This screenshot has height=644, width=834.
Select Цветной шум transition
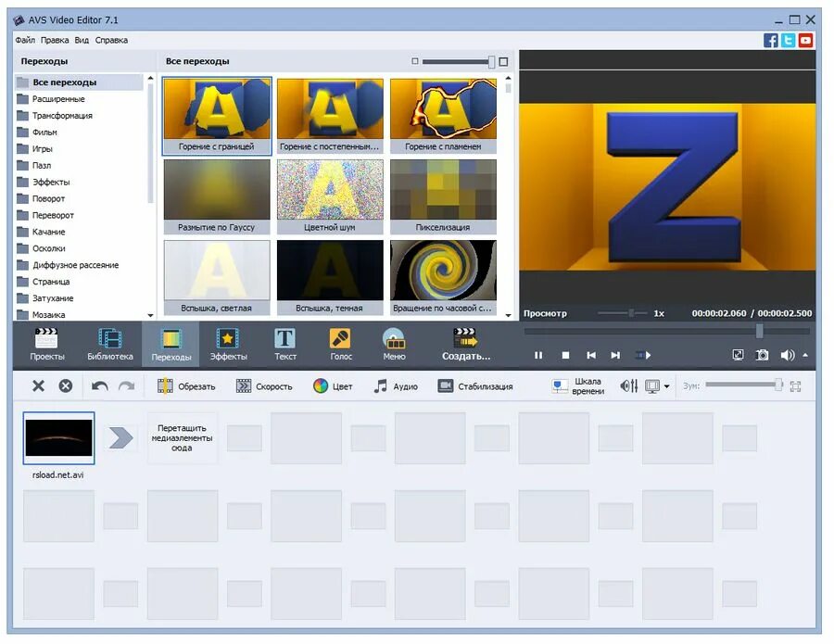(x=330, y=196)
